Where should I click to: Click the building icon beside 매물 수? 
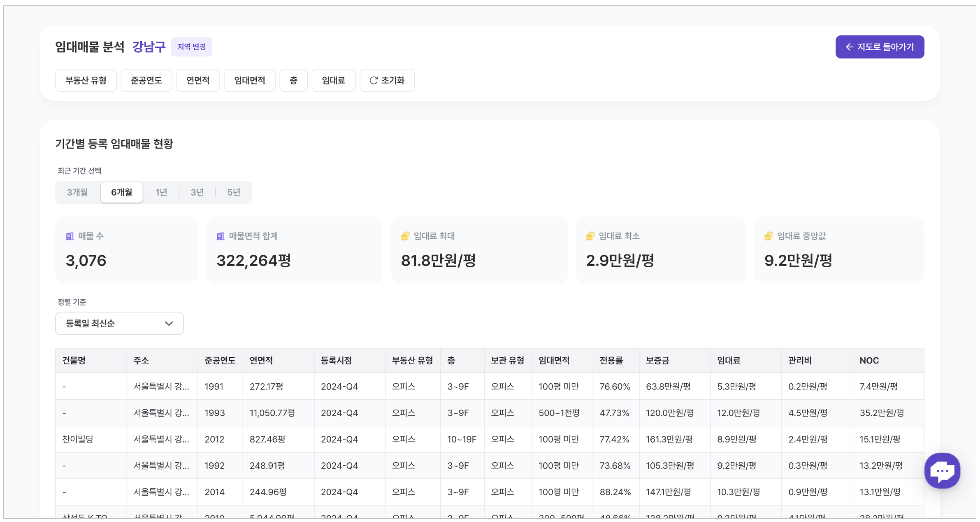tap(70, 236)
